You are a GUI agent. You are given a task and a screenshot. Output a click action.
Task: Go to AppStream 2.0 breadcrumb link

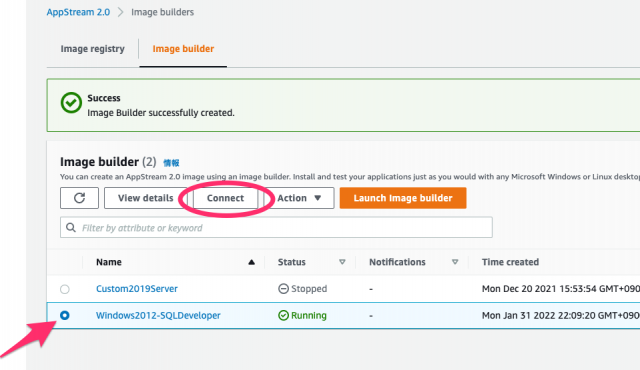pos(78,12)
